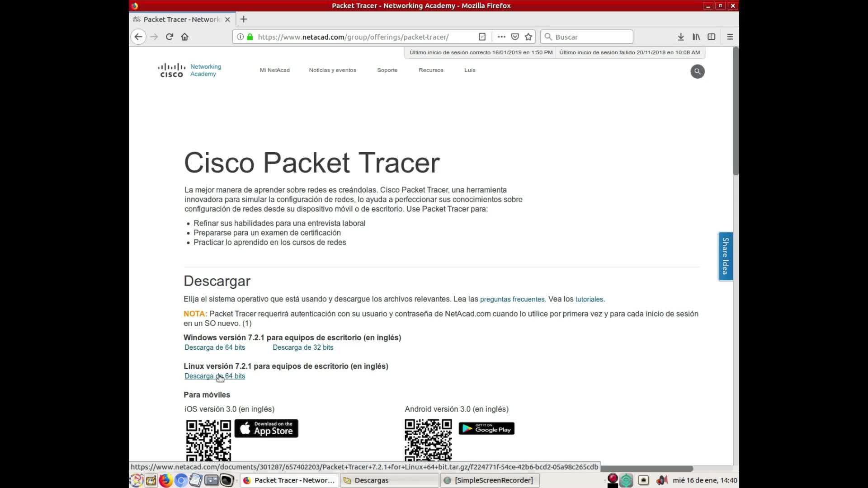Reload the current page
Viewport: 868px width, 488px height.
pos(170,37)
